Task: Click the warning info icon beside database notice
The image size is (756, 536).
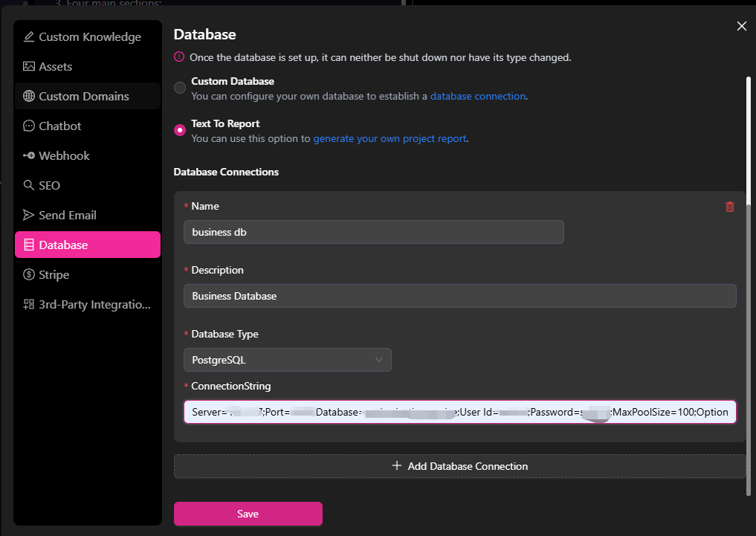Action: pyautogui.click(x=179, y=57)
